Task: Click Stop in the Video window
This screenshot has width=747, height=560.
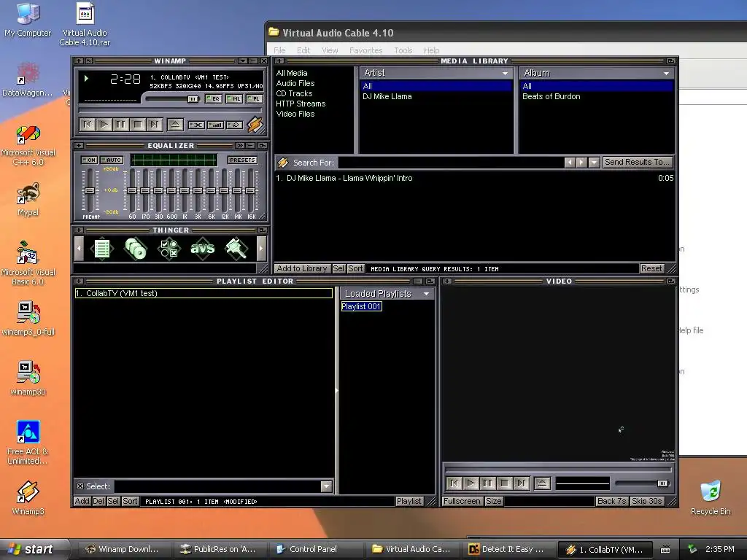Action: (x=505, y=483)
